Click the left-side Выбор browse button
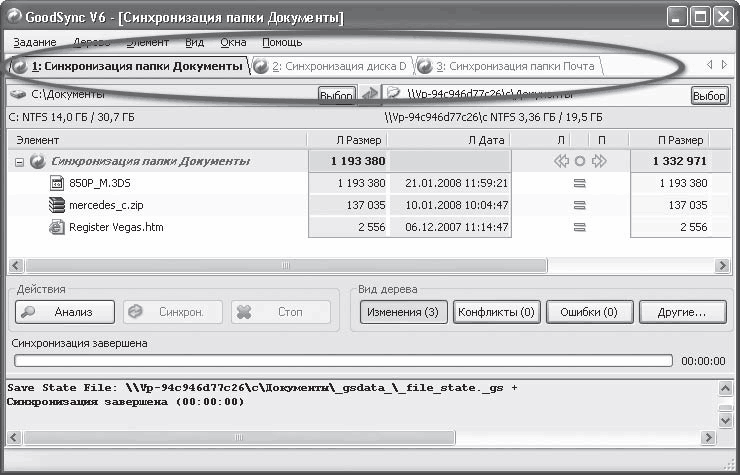Viewport: 740px width, 475px height. [336, 96]
